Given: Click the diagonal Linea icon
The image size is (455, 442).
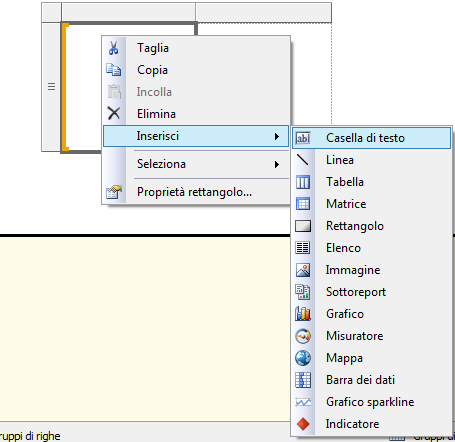Looking at the screenshot, I should (303, 160).
